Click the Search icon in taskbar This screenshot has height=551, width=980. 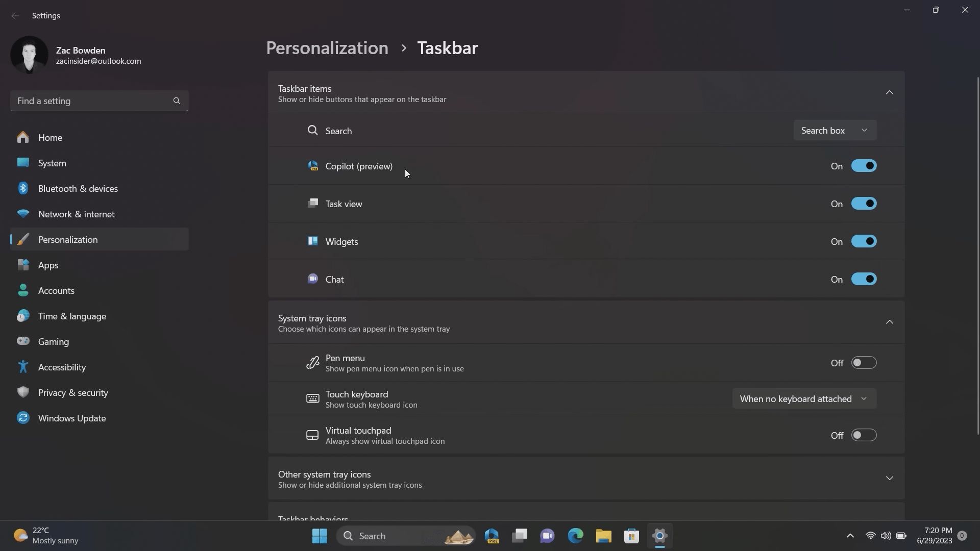[x=347, y=536]
